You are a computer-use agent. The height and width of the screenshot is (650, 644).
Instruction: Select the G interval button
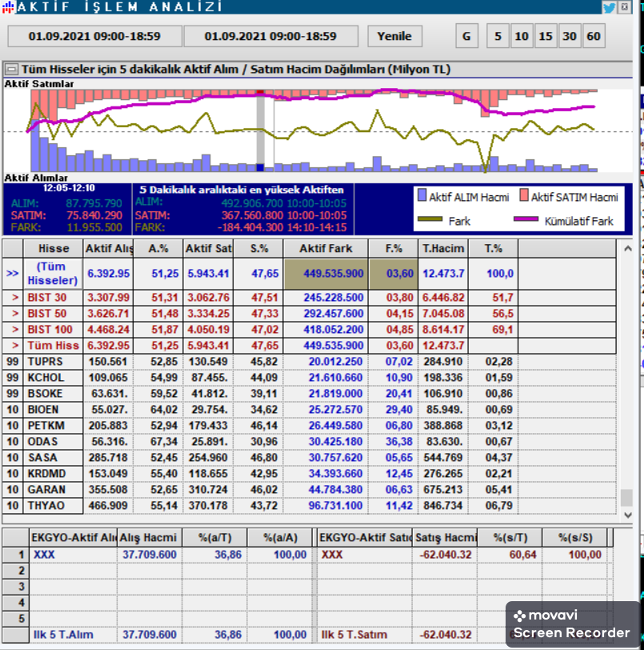click(x=466, y=37)
